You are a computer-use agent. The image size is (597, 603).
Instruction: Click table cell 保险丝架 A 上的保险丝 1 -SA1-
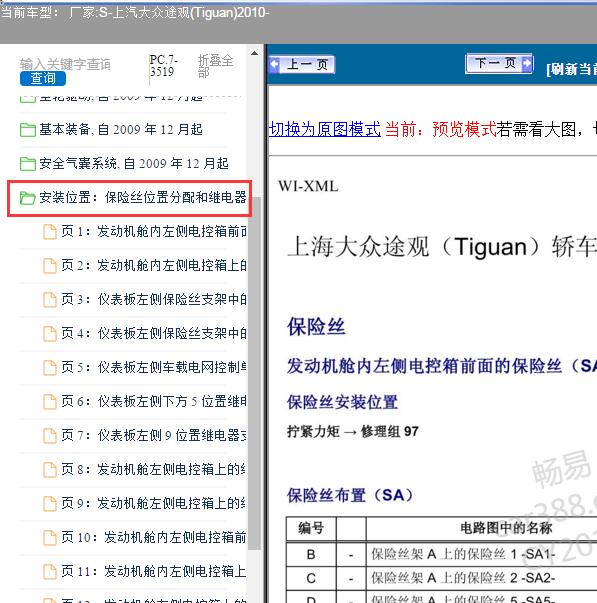click(x=463, y=554)
